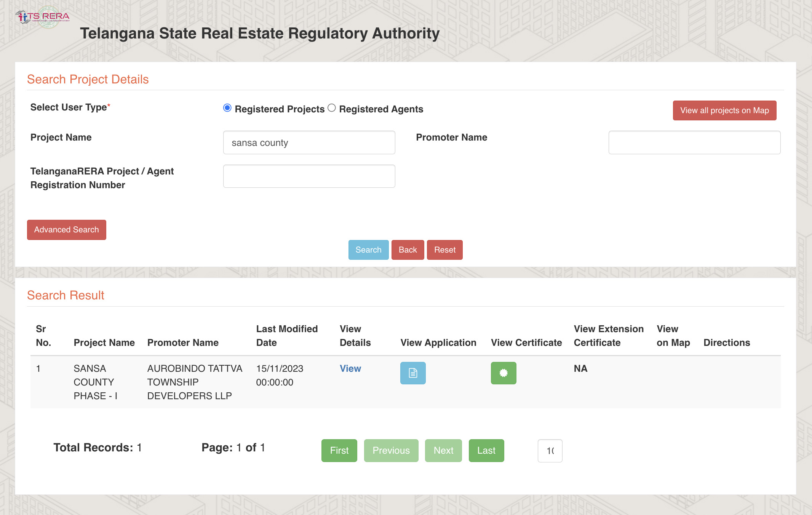The height and width of the screenshot is (515, 812).
Task: Open the View details link for Sansa County
Action: tap(350, 368)
